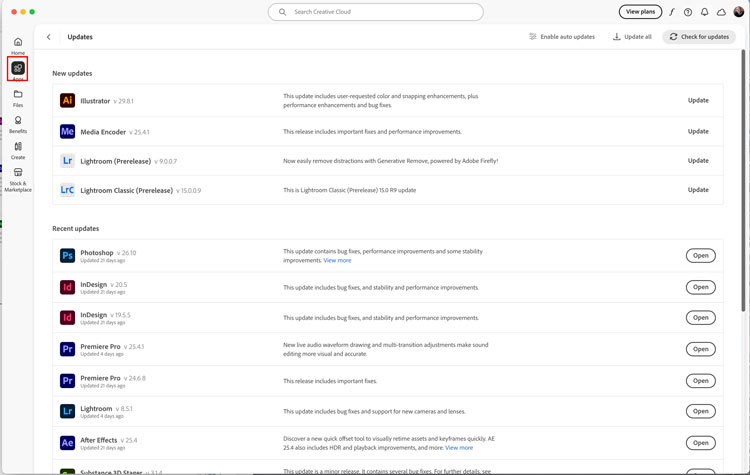Click the Updates page title
Image resolution: width=750 pixels, height=475 pixels.
pyautogui.click(x=80, y=37)
